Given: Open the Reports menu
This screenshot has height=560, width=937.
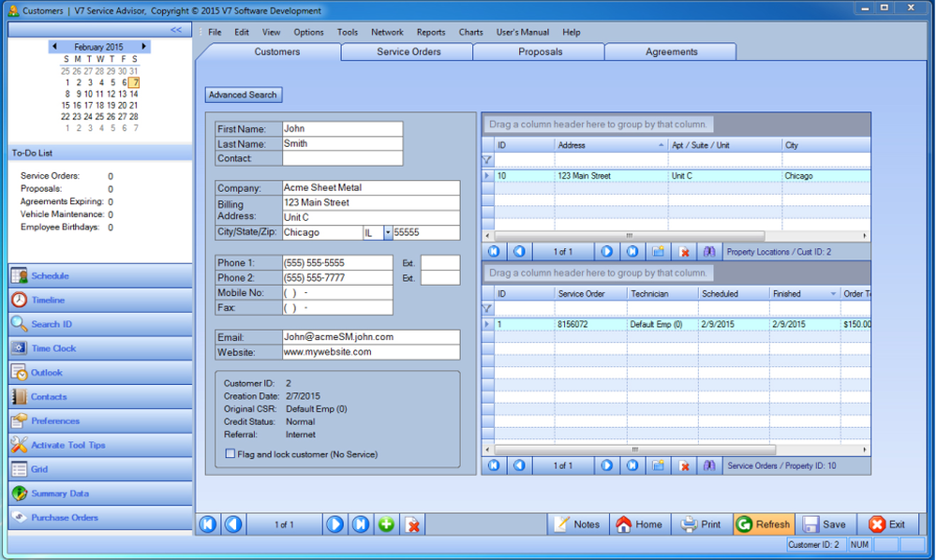Looking at the screenshot, I should click(x=431, y=32).
